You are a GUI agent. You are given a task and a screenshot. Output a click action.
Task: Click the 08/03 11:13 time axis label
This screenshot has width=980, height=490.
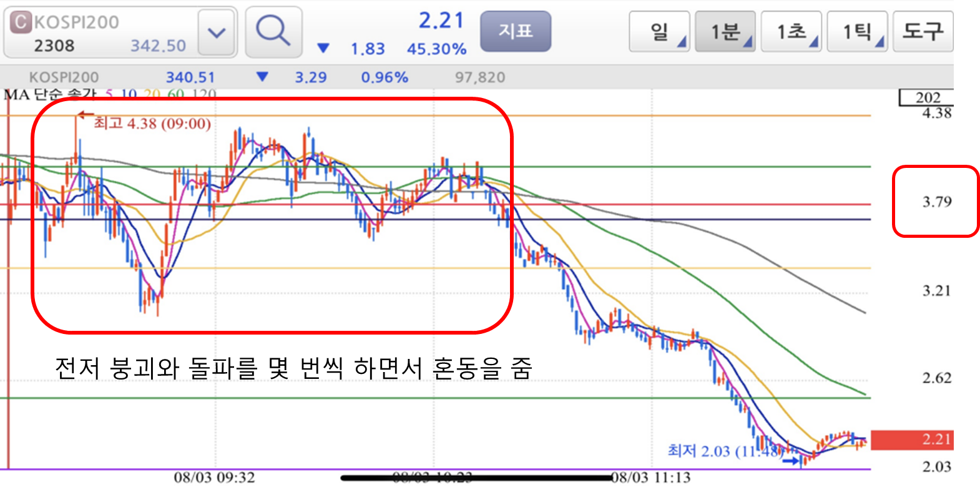(650, 478)
